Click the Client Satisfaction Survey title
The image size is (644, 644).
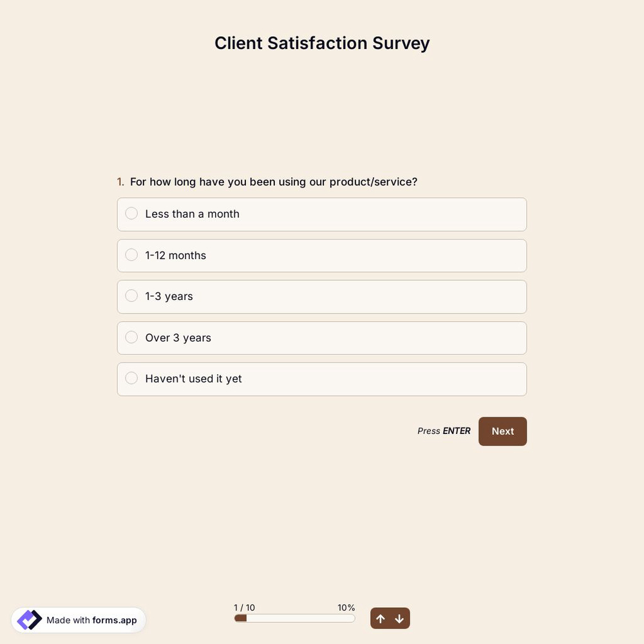(322, 43)
